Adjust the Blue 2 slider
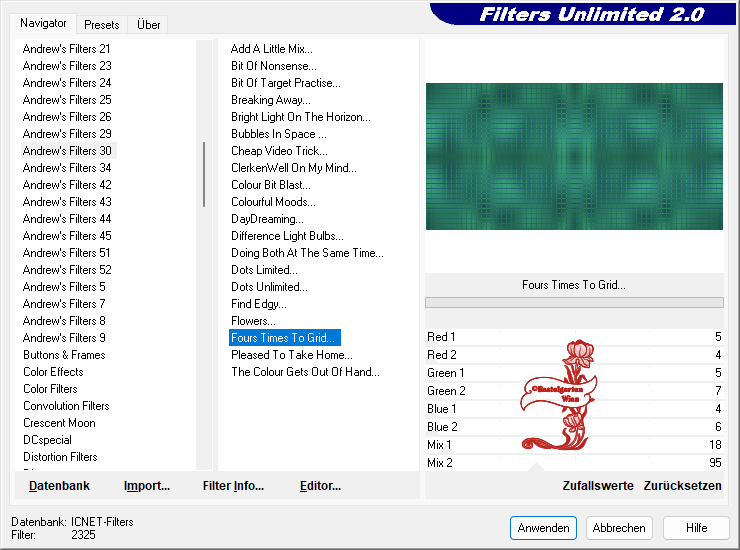The image size is (740, 550). click(x=574, y=426)
